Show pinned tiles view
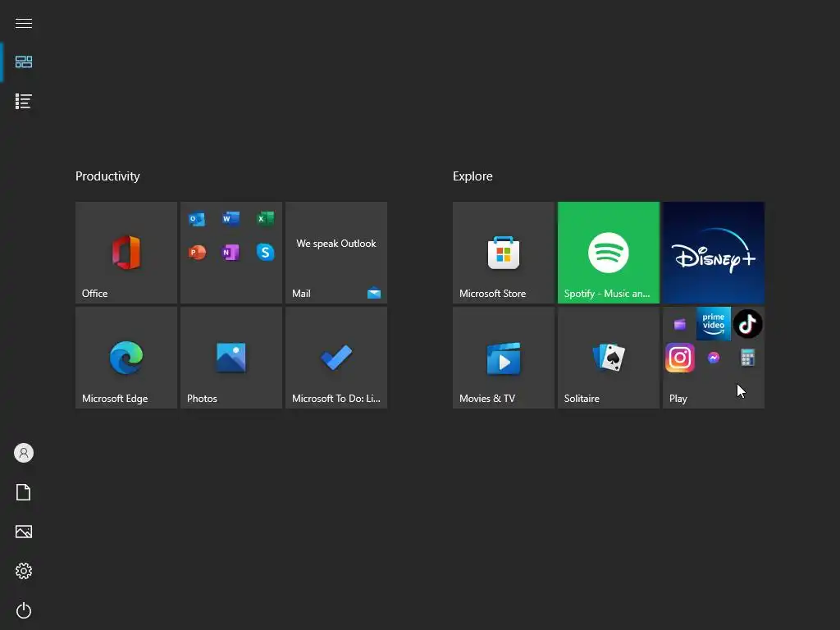Image resolution: width=840 pixels, height=630 pixels. point(24,62)
